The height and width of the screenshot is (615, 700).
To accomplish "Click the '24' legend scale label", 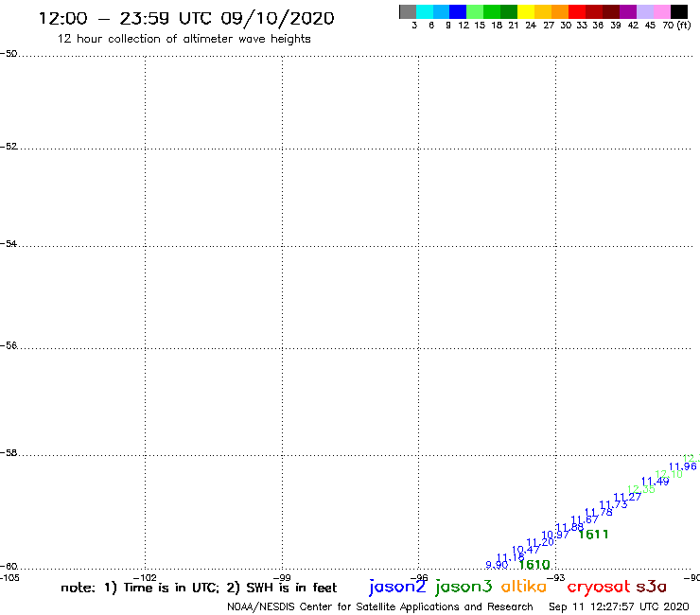I will (x=531, y=26).
